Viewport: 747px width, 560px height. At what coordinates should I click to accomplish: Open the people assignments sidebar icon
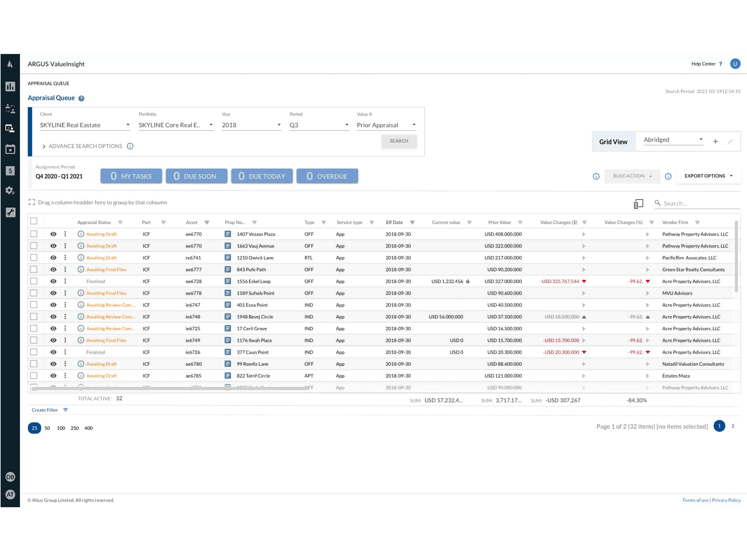pyautogui.click(x=10, y=108)
